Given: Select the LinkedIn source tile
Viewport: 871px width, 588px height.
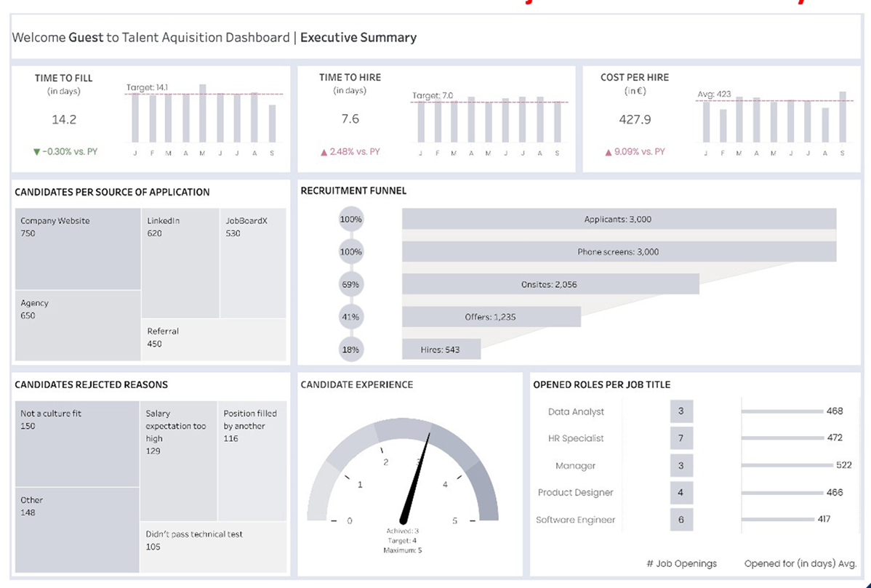Looking at the screenshot, I should [180, 263].
